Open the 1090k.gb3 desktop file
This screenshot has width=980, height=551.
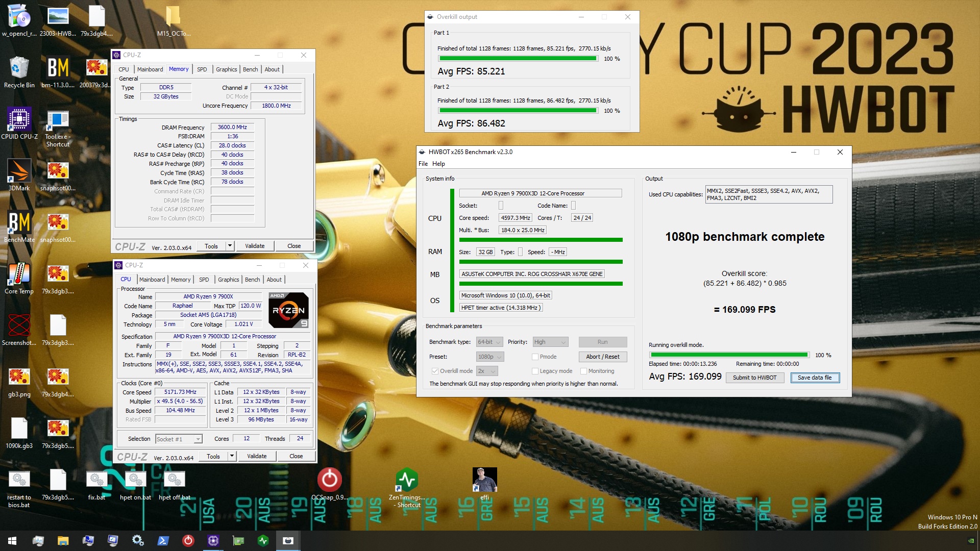[19, 432]
